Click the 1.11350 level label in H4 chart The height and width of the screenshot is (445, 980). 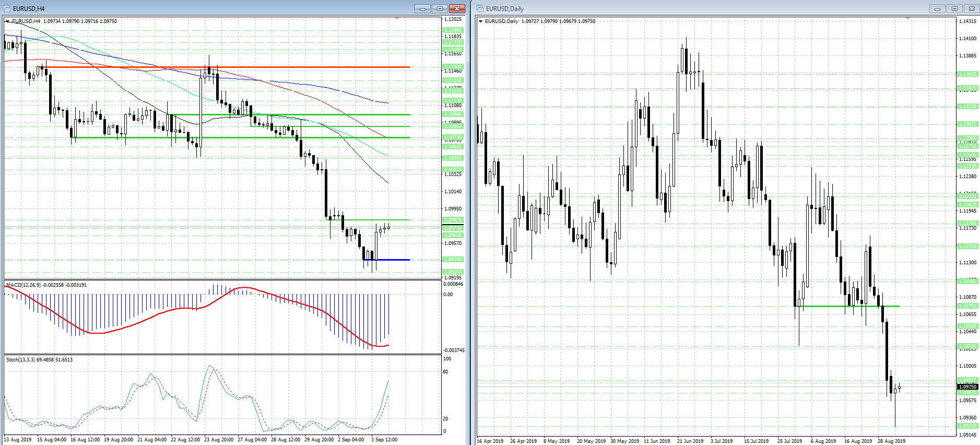(453, 80)
